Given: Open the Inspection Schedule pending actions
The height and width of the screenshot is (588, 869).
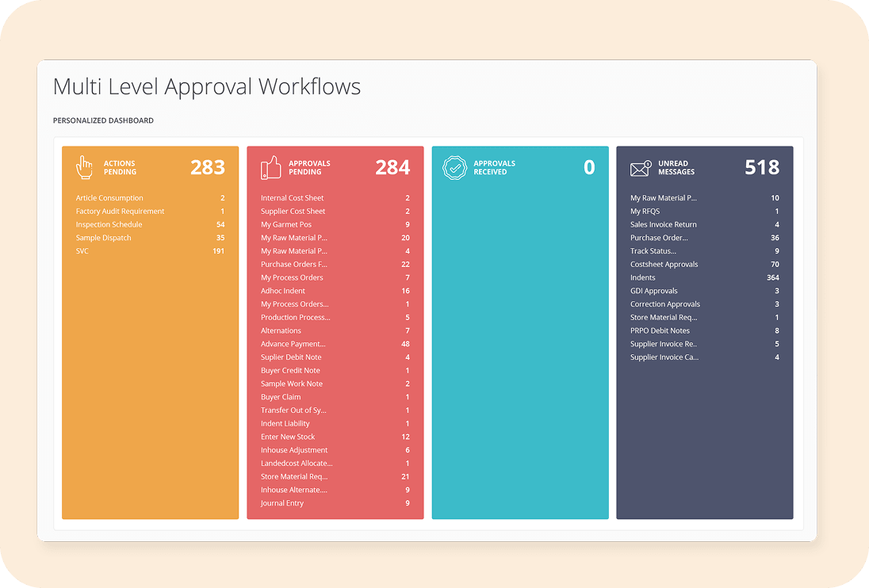Looking at the screenshot, I should point(109,224).
